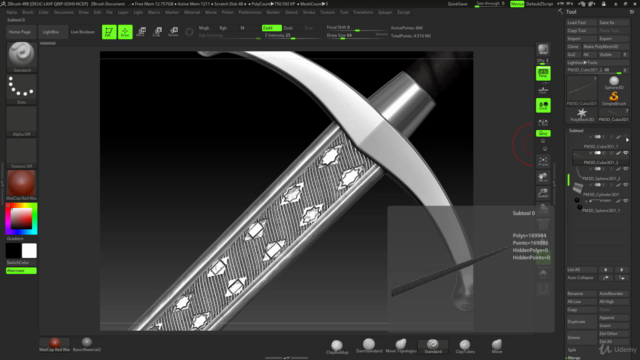The width and height of the screenshot is (640, 360).
Task: Open the Standard brush thumbnail picker
Action: click(22, 57)
